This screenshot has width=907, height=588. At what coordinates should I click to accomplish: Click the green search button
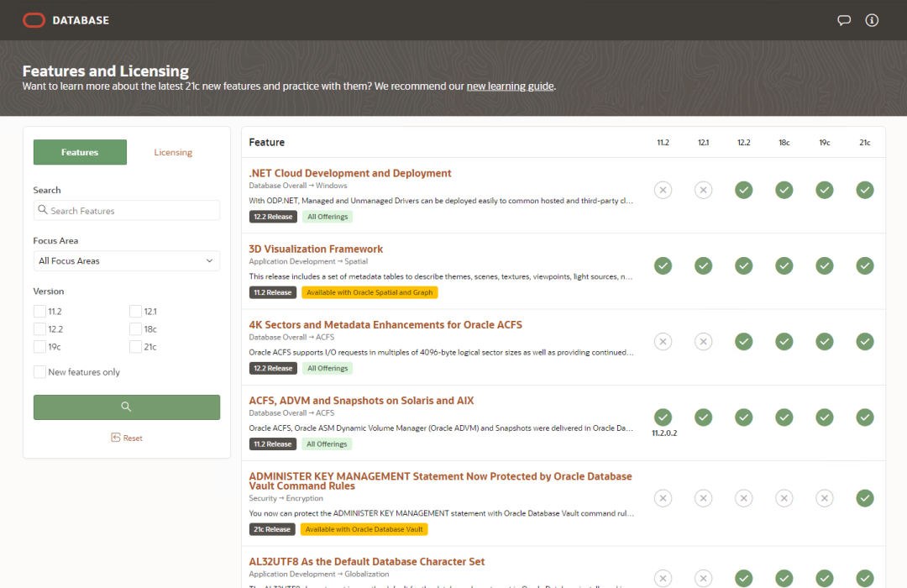[127, 407]
